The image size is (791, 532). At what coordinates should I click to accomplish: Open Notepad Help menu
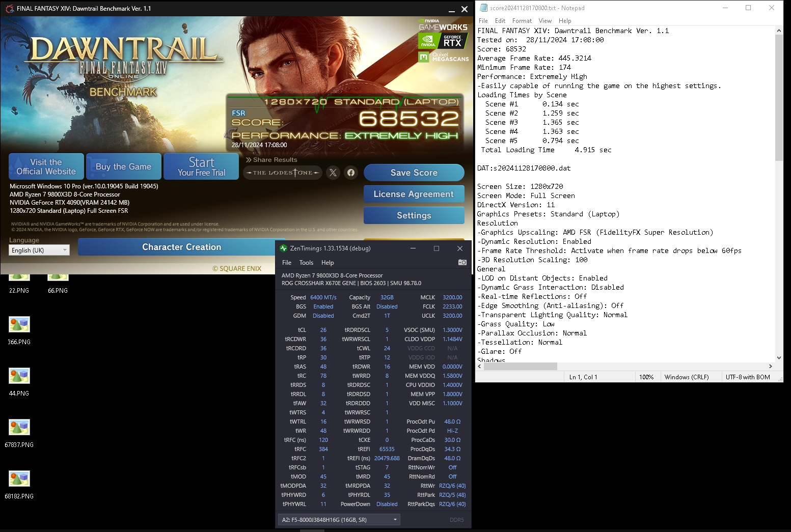565,21
